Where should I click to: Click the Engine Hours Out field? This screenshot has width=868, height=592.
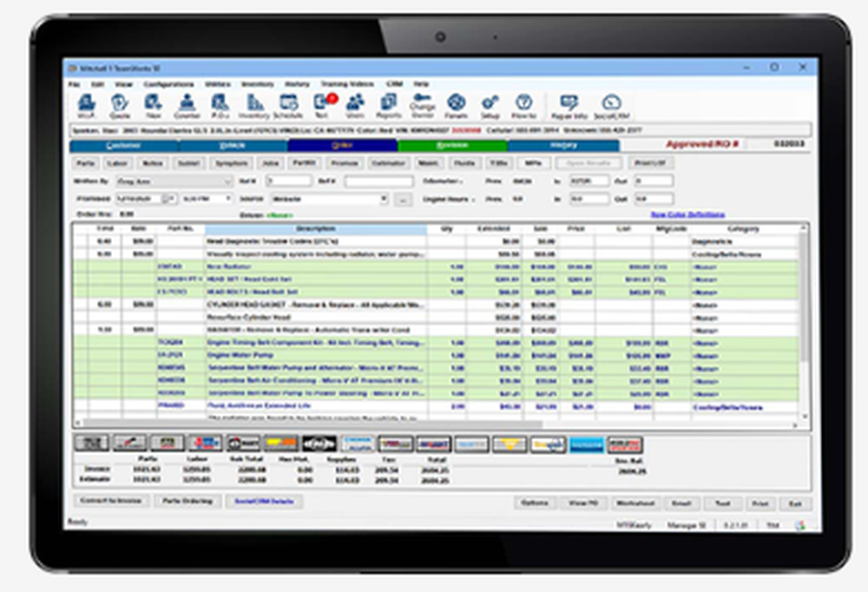pos(654,198)
